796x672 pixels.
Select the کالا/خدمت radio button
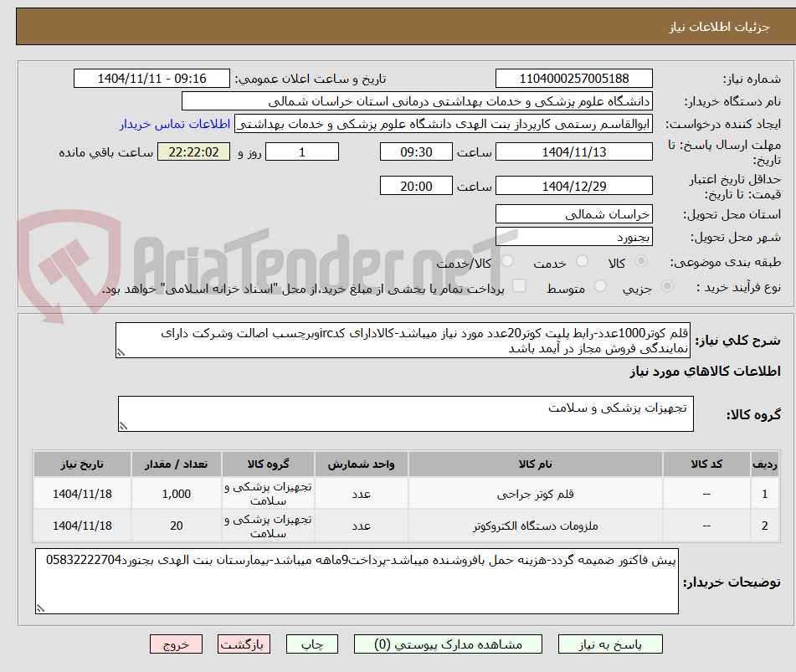507,261
